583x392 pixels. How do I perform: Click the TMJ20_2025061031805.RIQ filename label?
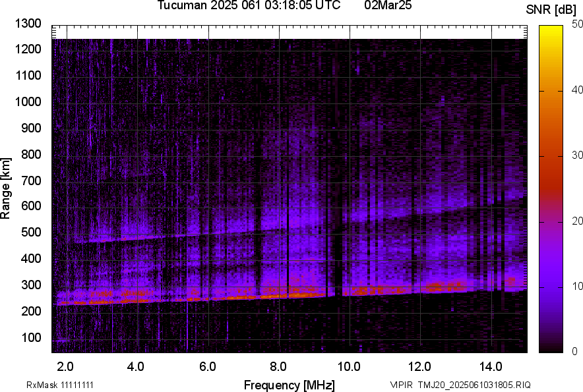coord(460,385)
